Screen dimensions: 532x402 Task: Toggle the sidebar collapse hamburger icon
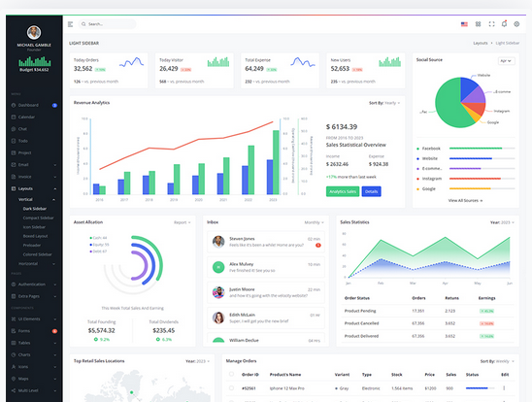tap(71, 24)
